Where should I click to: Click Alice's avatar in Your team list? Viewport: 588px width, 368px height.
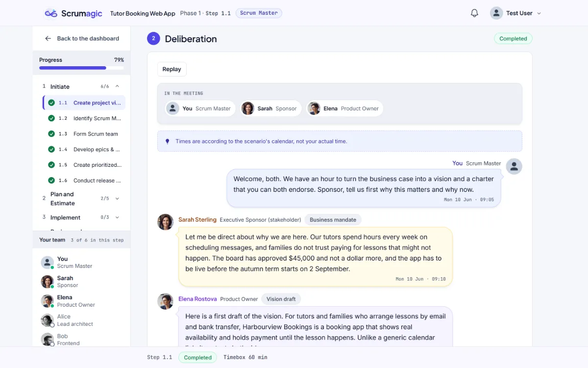(x=47, y=320)
